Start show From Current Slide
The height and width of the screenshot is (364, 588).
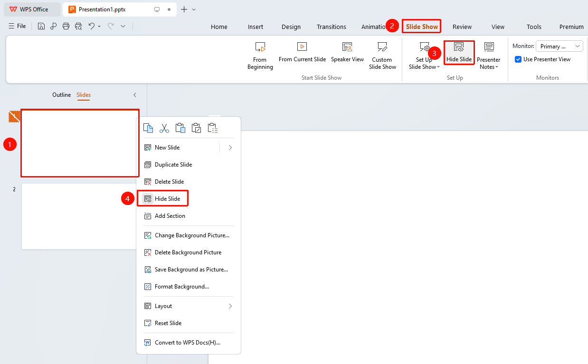[302, 52]
